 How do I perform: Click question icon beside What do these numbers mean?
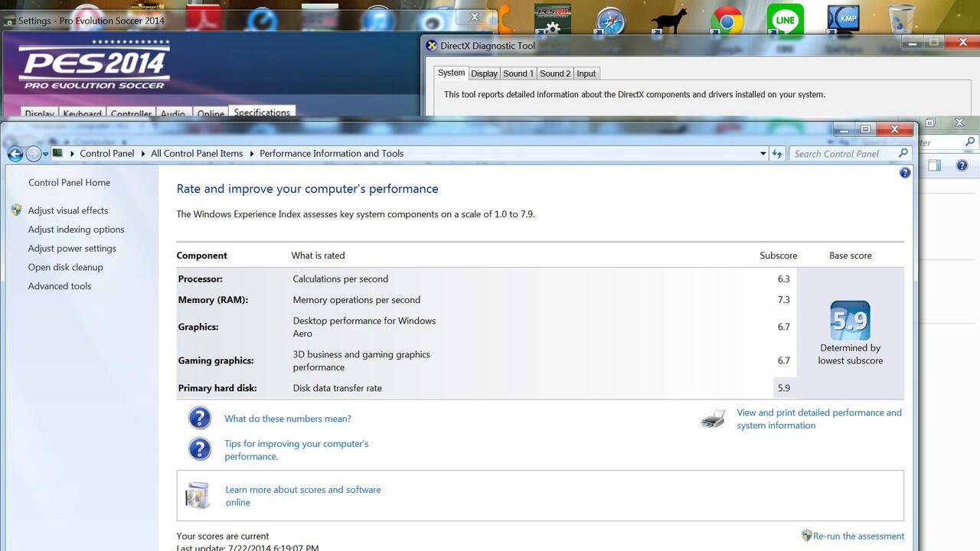pyautogui.click(x=200, y=418)
